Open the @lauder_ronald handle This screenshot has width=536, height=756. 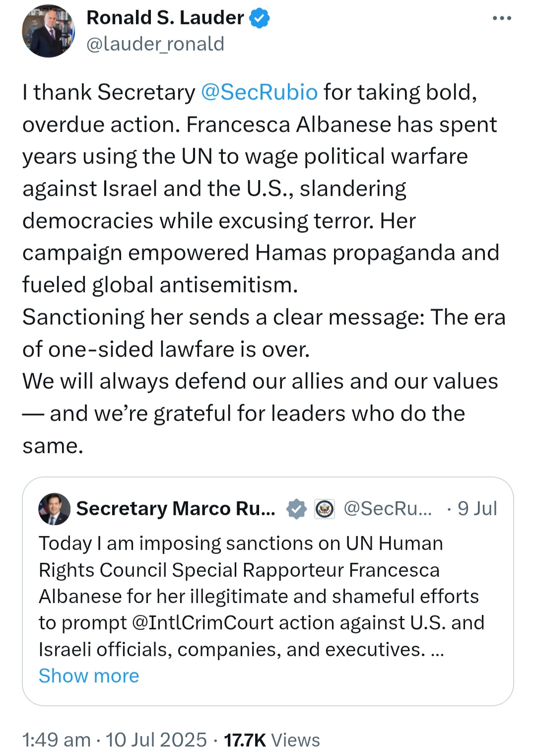coord(155,44)
